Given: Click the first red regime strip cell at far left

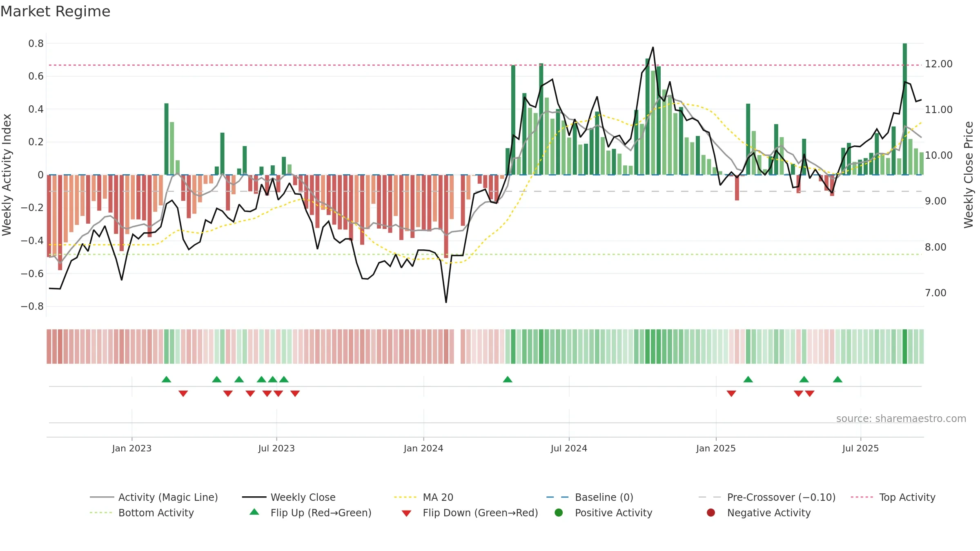Looking at the screenshot, I should pos(49,347).
